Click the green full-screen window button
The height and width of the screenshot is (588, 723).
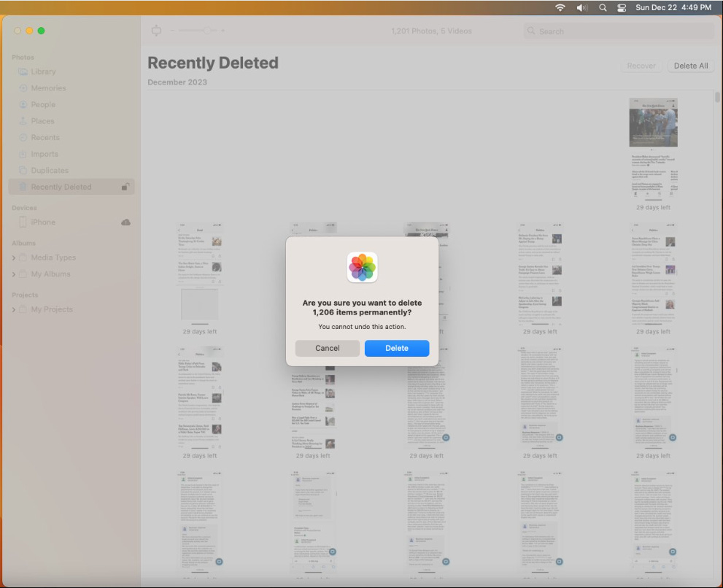(41, 31)
